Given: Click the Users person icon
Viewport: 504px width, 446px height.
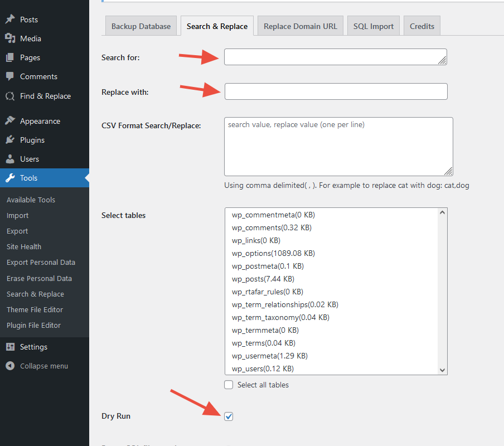Looking at the screenshot, I should (10, 159).
